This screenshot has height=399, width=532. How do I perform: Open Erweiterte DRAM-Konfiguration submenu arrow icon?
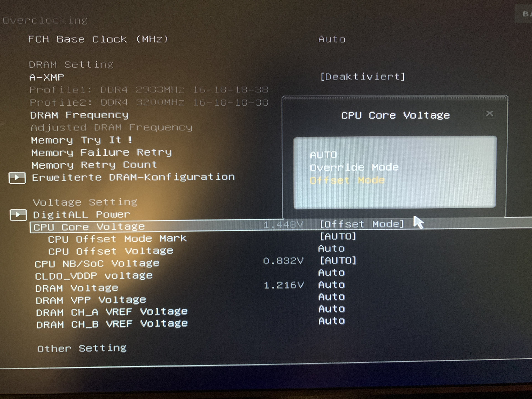(17, 178)
